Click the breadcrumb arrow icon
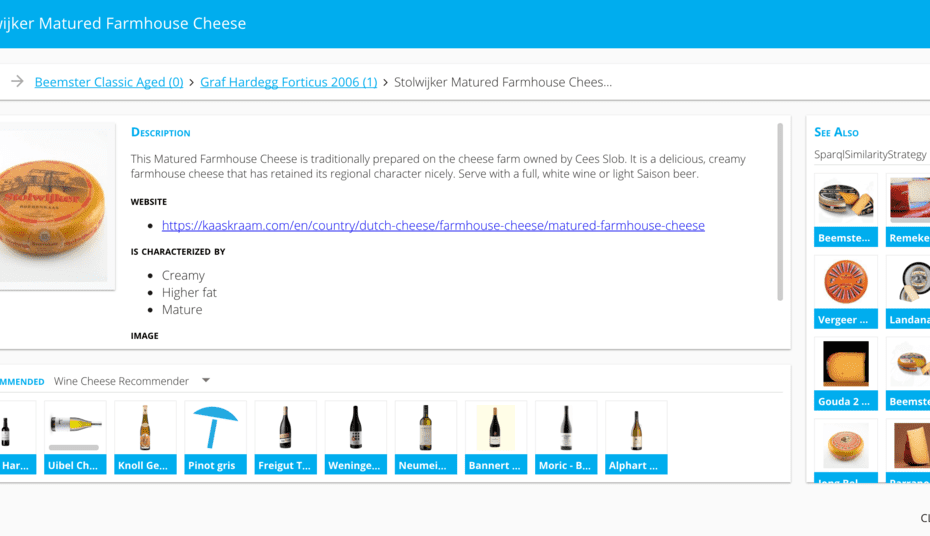930x536 pixels. pyautogui.click(x=17, y=81)
